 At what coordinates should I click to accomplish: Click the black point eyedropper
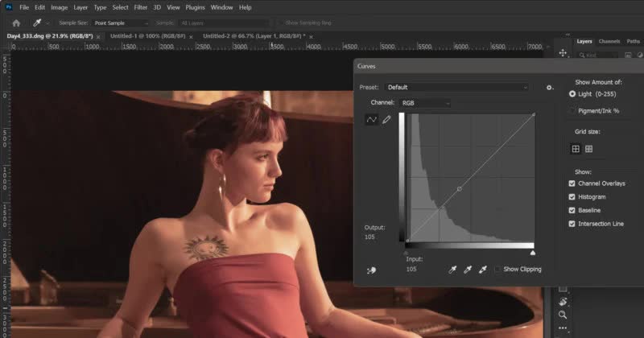pyautogui.click(x=453, y=270)
